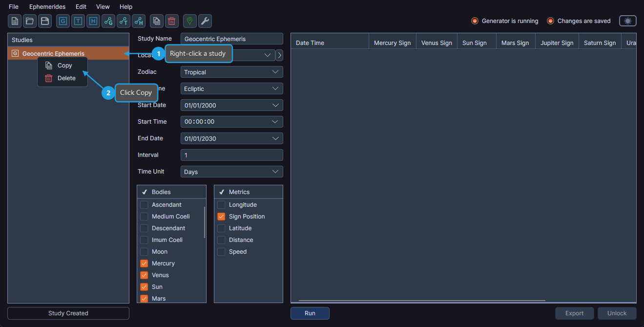Open the location manager pin icon
Viewport: 644px width, 327px height.
[189, 21]
